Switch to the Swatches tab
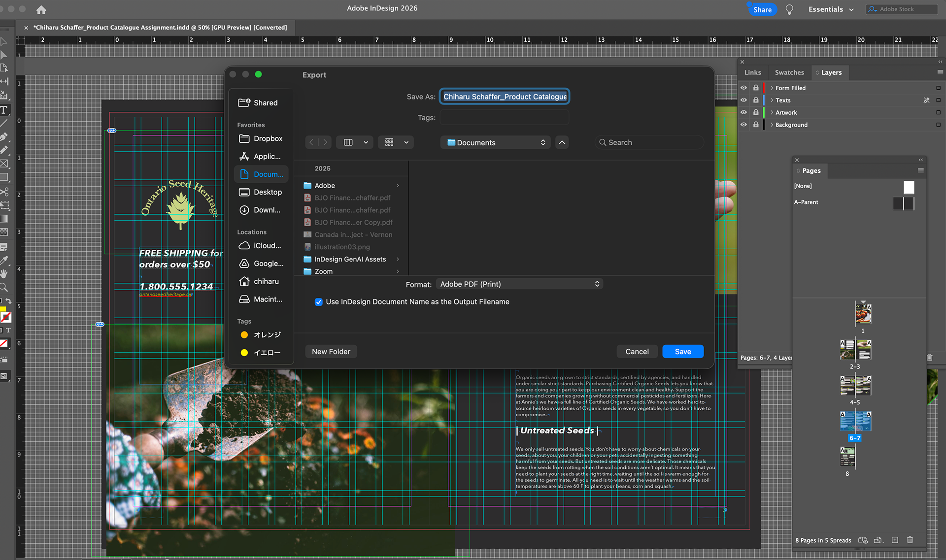 tap(789, 72)
